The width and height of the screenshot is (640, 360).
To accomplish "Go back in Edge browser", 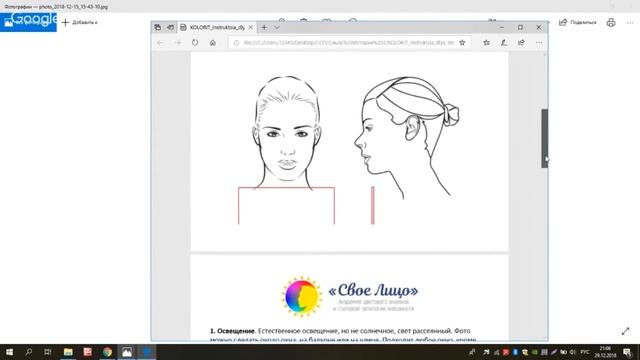I will click(x=160, y=42).
